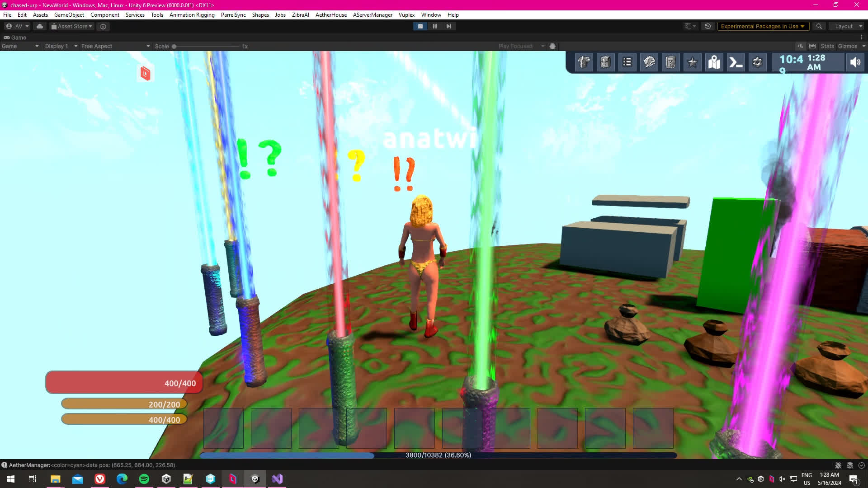Pause play mode with pause button
The width and height of the screenshot is (868, 488).
click(x=434, y=26)
